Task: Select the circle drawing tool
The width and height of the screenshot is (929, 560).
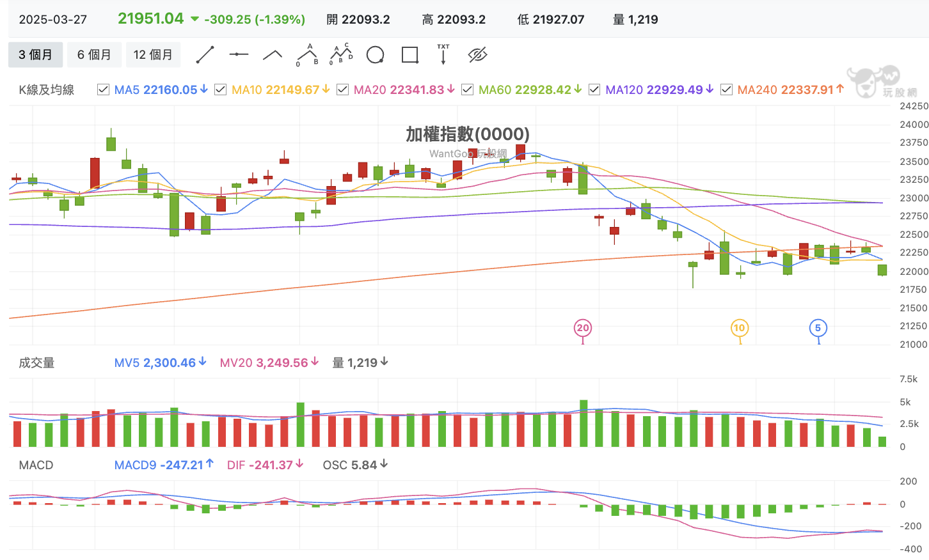Action: coord(376,55)
